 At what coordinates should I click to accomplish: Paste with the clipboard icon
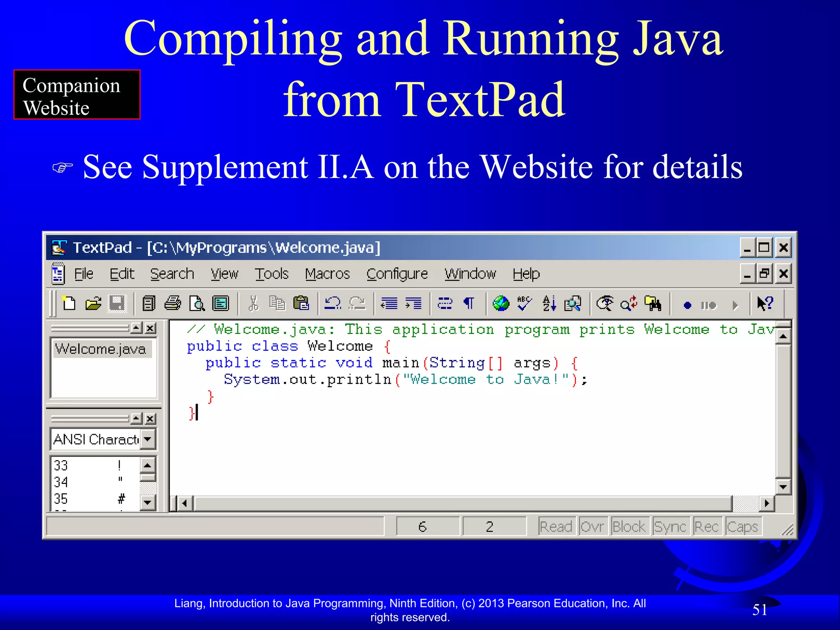point(301,304)
